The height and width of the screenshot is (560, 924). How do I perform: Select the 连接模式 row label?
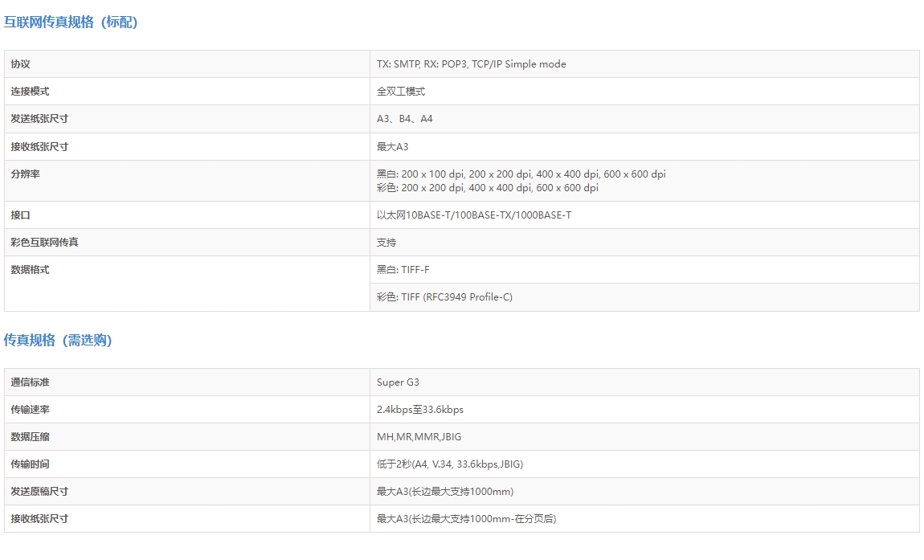[x=30, y=92]
